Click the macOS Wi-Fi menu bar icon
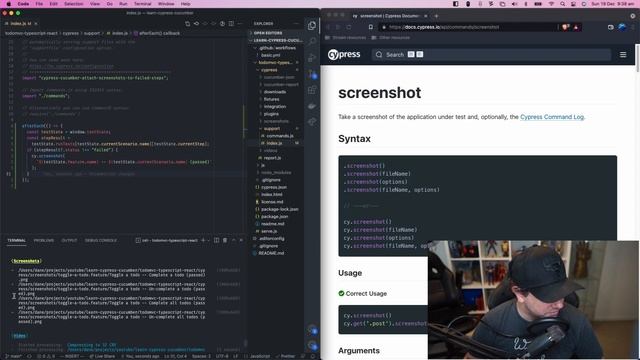The height and width of the screenshot is (360, 640). (x=551, y=4)
